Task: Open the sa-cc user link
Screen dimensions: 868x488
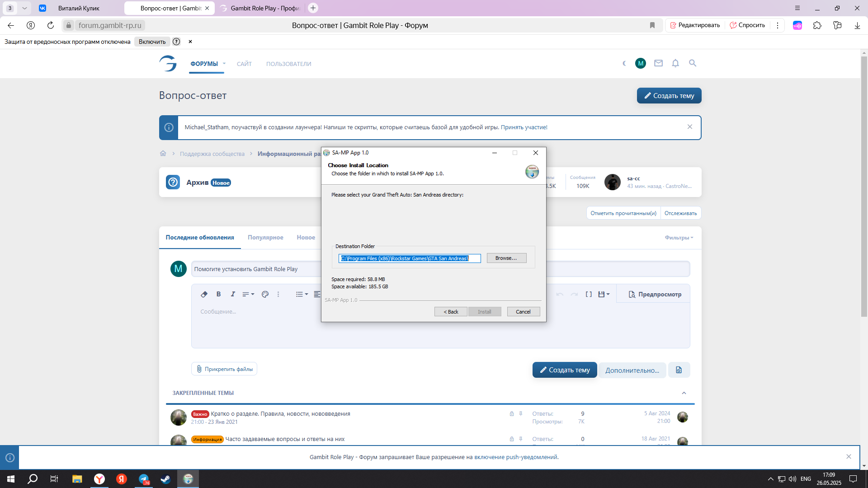Action: (633, 178)
